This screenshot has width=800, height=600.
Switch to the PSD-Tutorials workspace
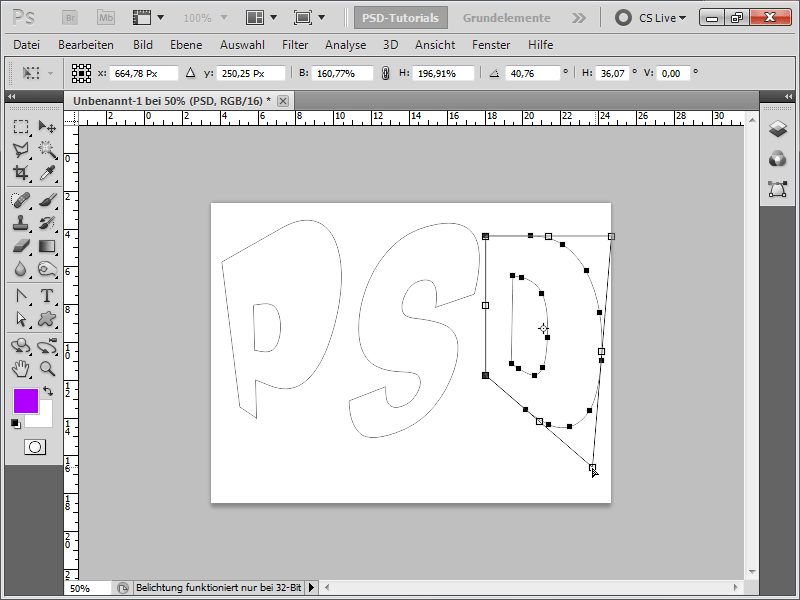click(x=401, y=18)
